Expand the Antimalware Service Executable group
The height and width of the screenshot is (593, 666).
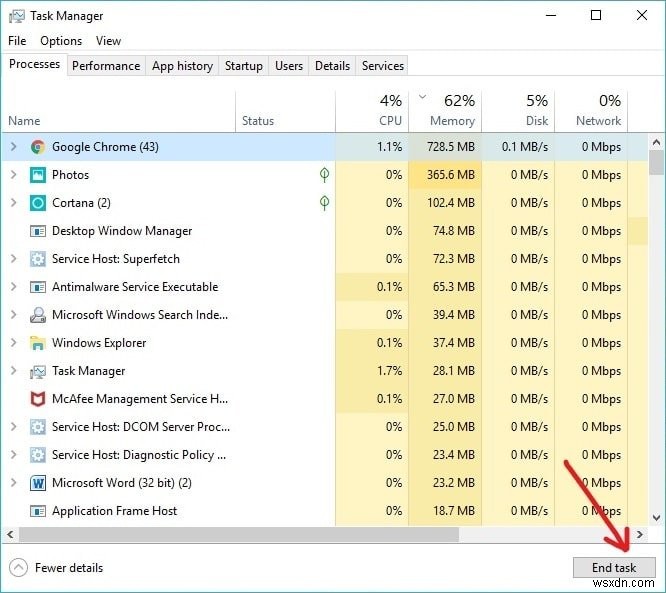click(x=14, y=287)
